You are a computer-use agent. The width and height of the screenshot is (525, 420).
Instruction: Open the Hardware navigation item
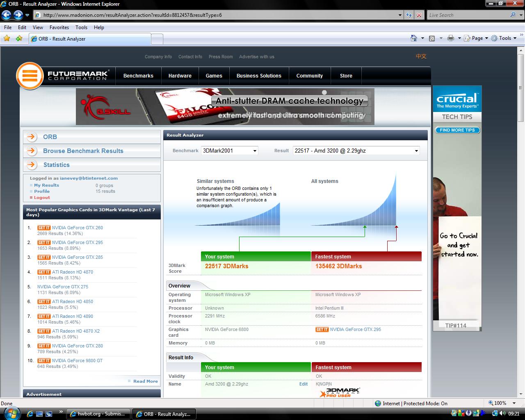180,76
